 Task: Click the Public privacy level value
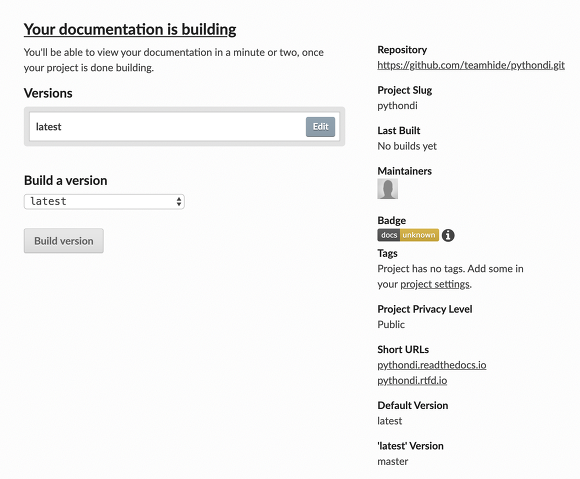click(391, 324)
